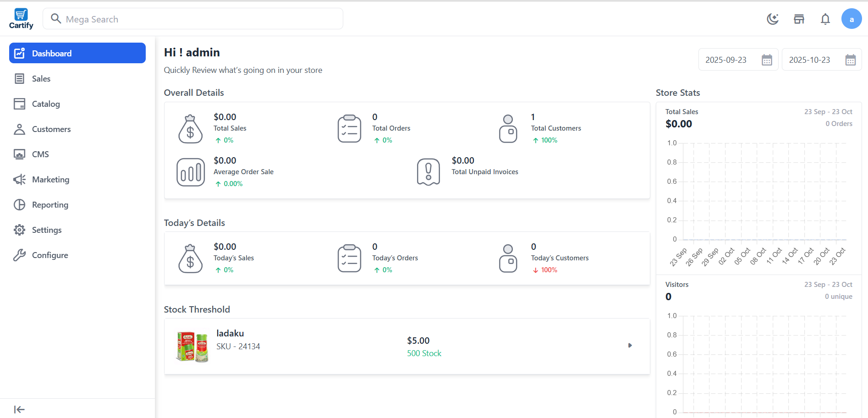Click the Configure wrench icon
The image size is (868, 418).
point(19,255)
